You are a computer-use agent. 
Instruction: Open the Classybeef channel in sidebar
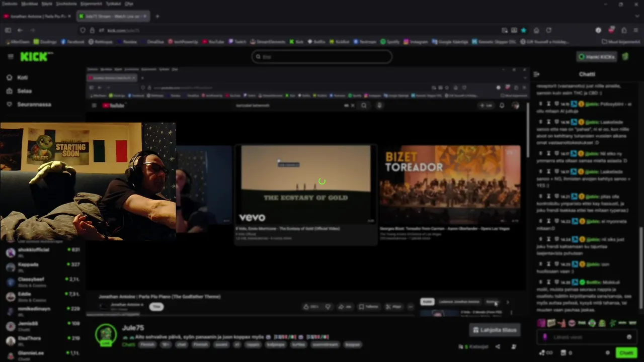43,282
